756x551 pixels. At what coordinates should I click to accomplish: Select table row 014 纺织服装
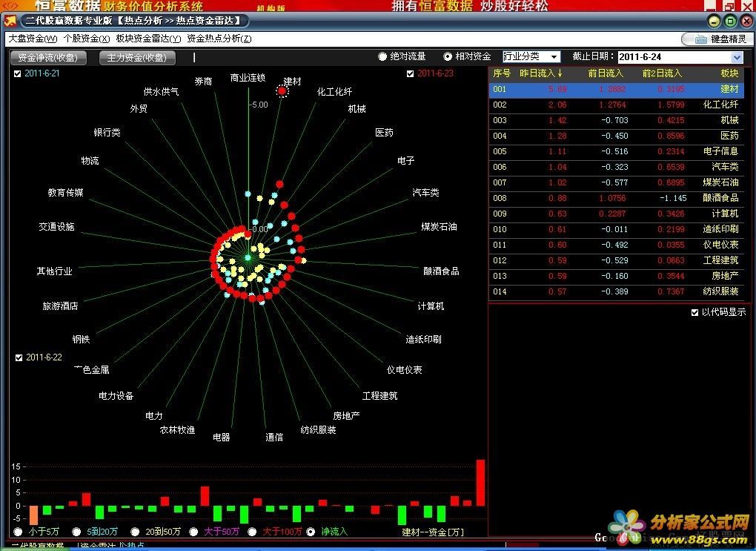pos(617,291)
